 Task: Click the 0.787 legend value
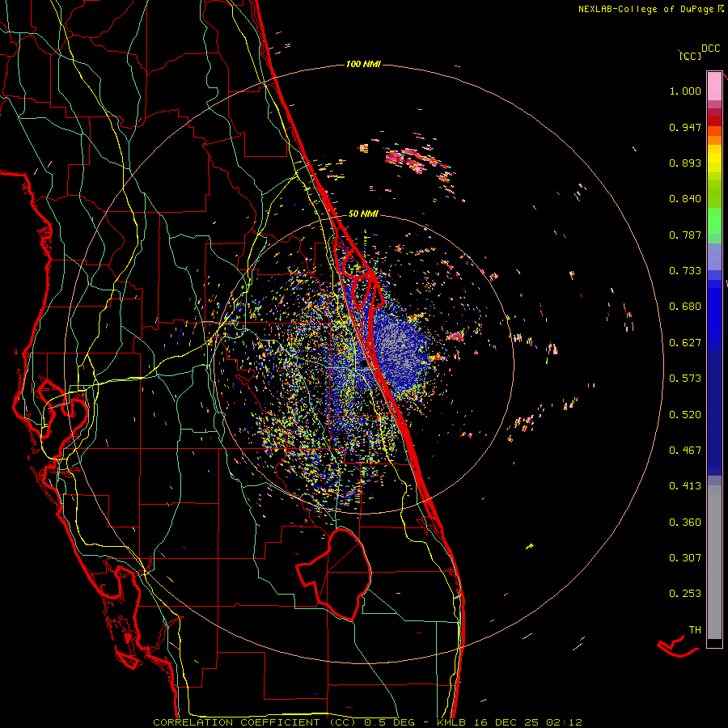(685, 235)
